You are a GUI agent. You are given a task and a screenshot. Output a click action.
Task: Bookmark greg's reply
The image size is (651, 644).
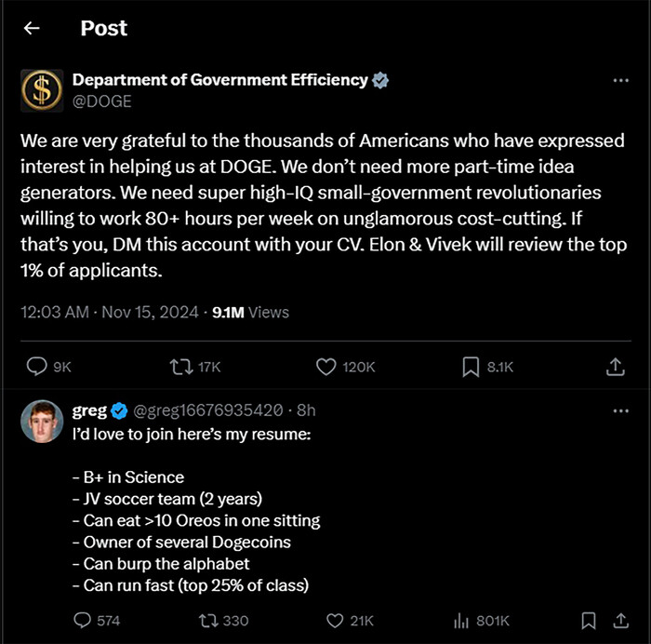(x=588, y=620)
